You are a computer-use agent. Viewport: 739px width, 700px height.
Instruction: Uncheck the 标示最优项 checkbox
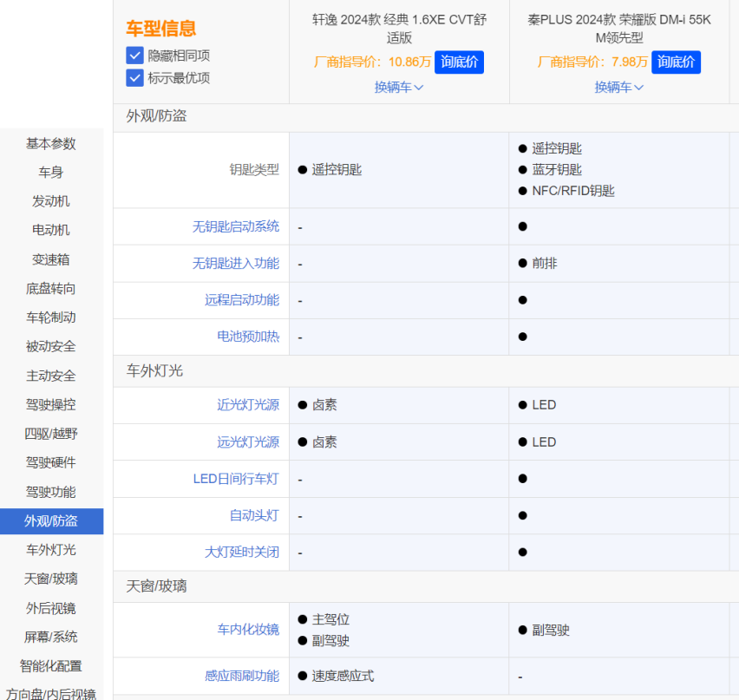[134, 78]
